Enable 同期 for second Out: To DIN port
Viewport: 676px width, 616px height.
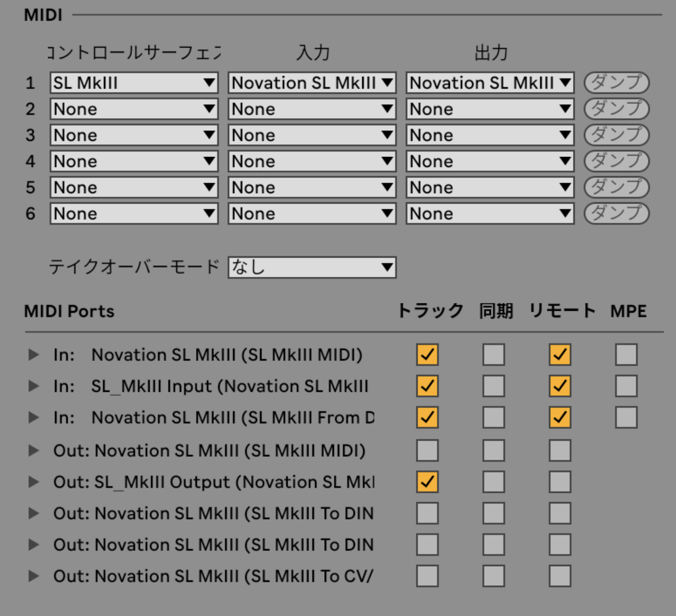(494, 545)
